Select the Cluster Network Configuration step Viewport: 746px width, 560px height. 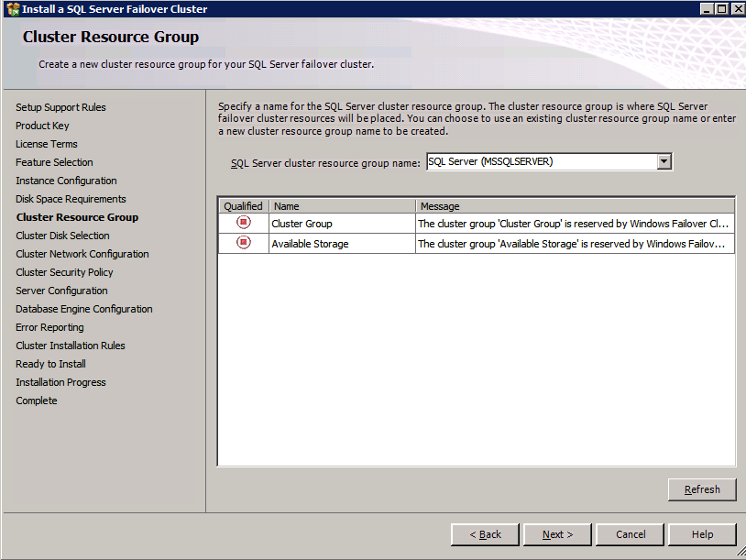[x=82, y=254]
